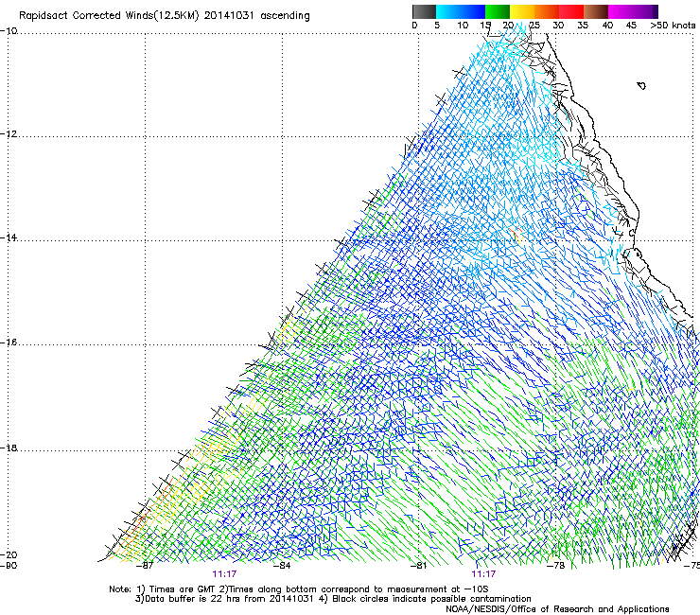This screenshot has height=615, width=700.
Task: Click the 'Times are GMT' note line
Action: pyautogui.click(x=299, y=589)
